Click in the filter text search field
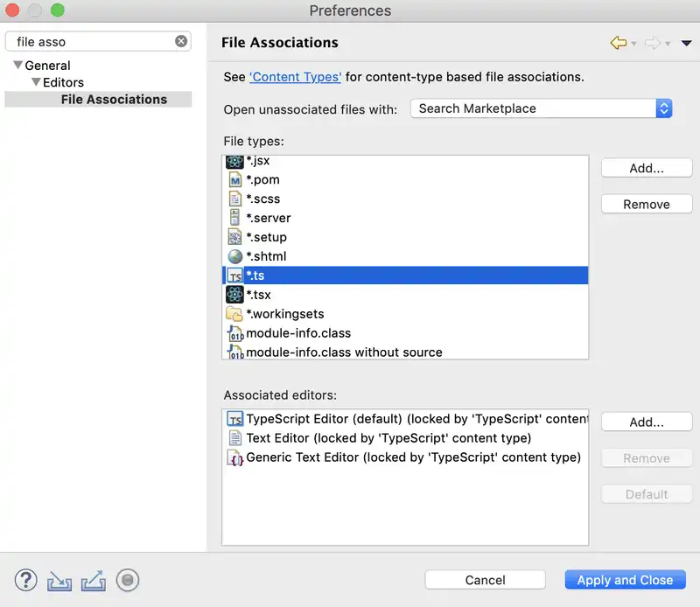 92,41
